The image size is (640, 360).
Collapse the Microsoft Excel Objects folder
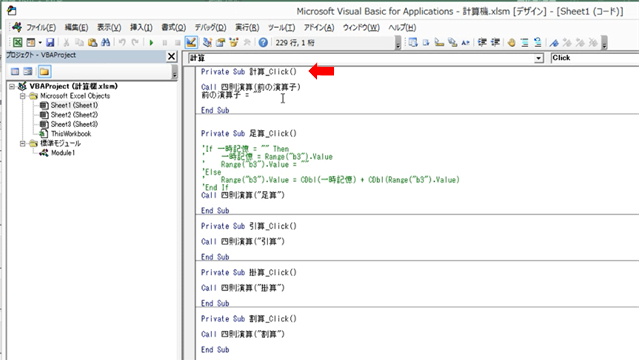(x=22, y=96)
